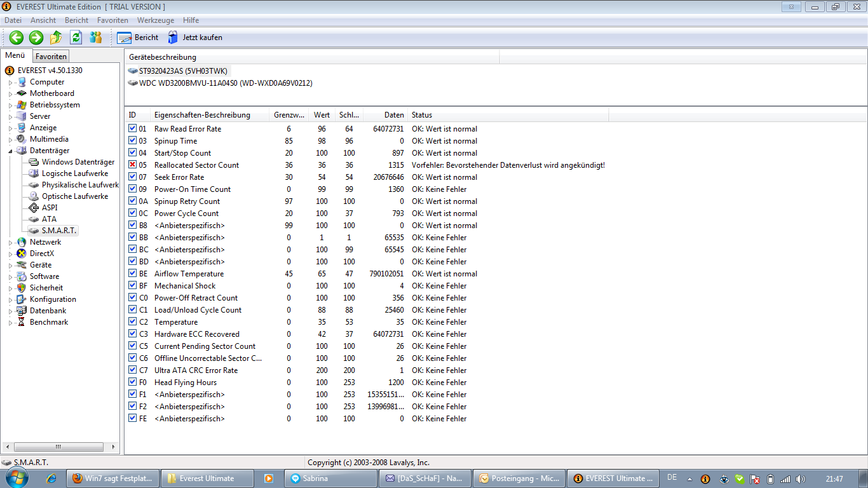Viewport: 868px width, 488px height.
Task: Toggle the F0 Head Flying Hours checkbox
Action: coord(132,383)
